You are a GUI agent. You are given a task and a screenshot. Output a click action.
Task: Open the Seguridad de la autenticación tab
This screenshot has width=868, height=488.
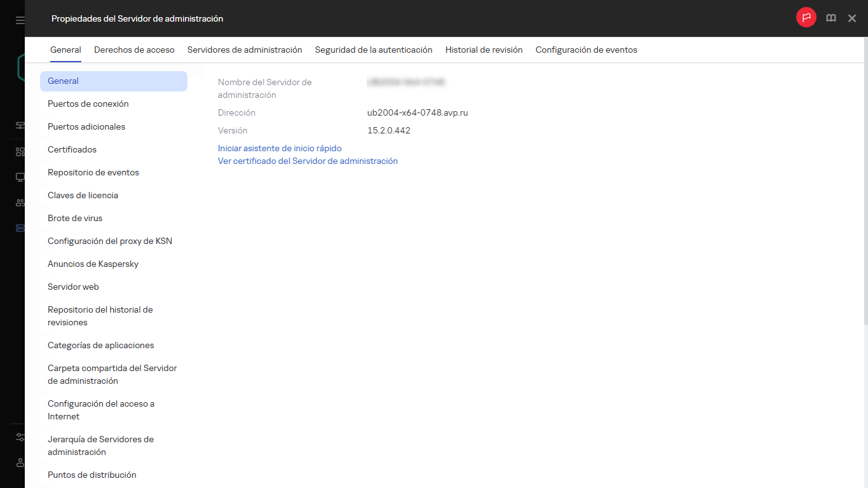click(372, 50)
